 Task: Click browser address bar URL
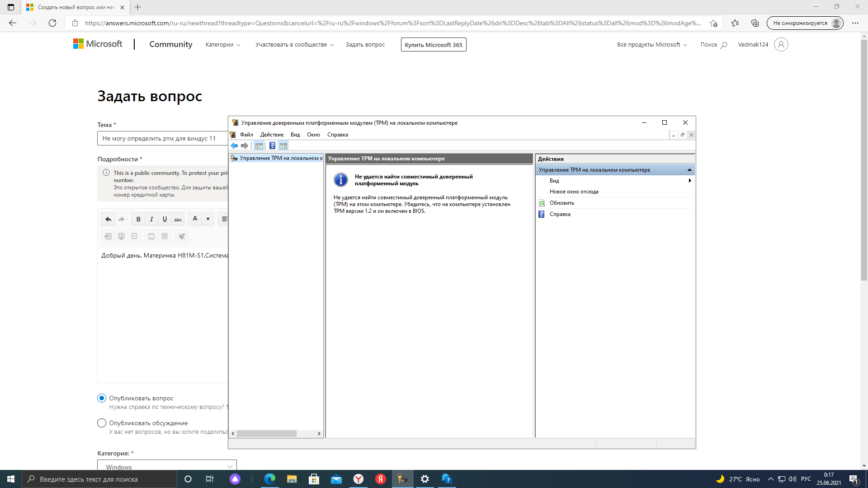pyautogui.click(x=393, y=23)
